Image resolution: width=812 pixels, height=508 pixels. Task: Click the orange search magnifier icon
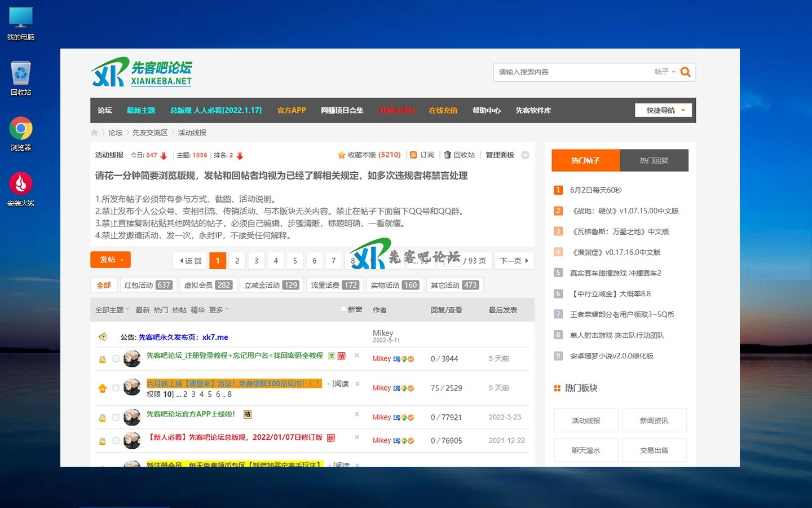[x=685, y=72]
